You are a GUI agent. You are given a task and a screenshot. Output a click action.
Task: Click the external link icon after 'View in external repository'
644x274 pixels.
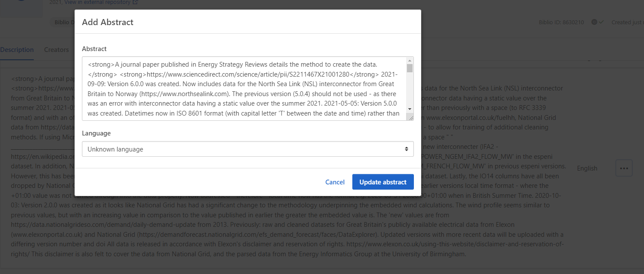(x=135, y=2)
